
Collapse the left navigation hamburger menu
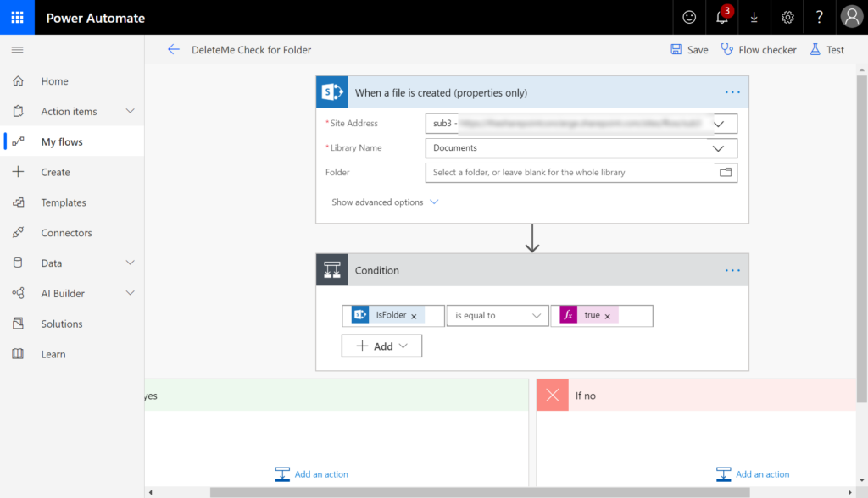(x=18, y=50)
